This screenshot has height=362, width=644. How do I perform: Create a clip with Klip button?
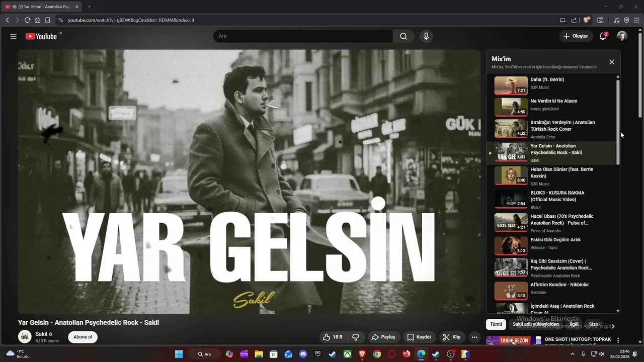pyautogui.click(x=451, y=337)
